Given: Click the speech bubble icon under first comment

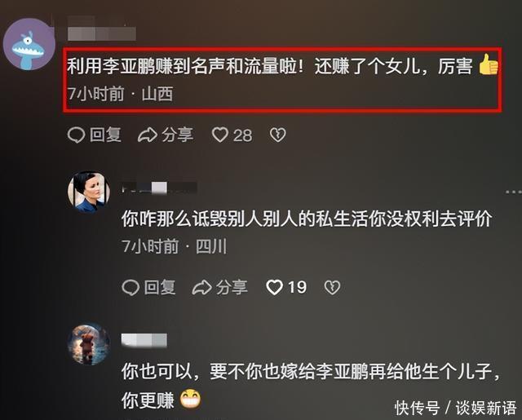Looking at the screenshot, I should pos(76,135).
